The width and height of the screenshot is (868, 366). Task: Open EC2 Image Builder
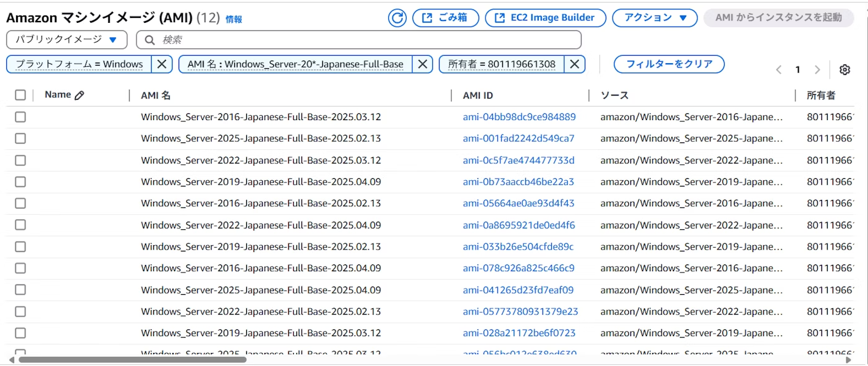pyautogui.click(x=546, y=18)
